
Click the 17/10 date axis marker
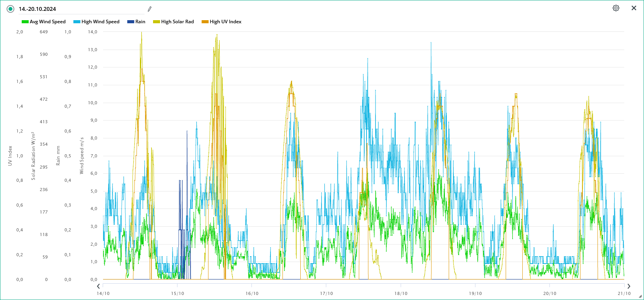coord(326,293)
